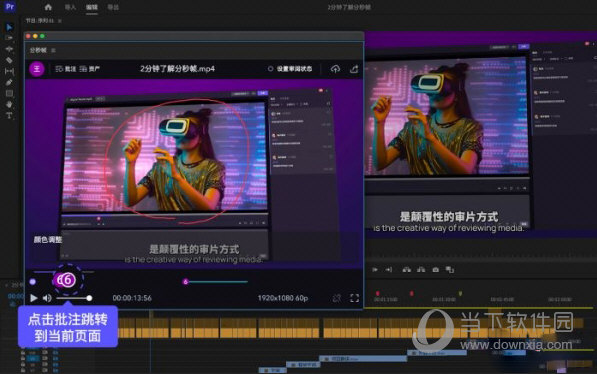Click the 1920x1080 60p resolution label
This screenshot has width=597, height=374.
pos(283,298)
